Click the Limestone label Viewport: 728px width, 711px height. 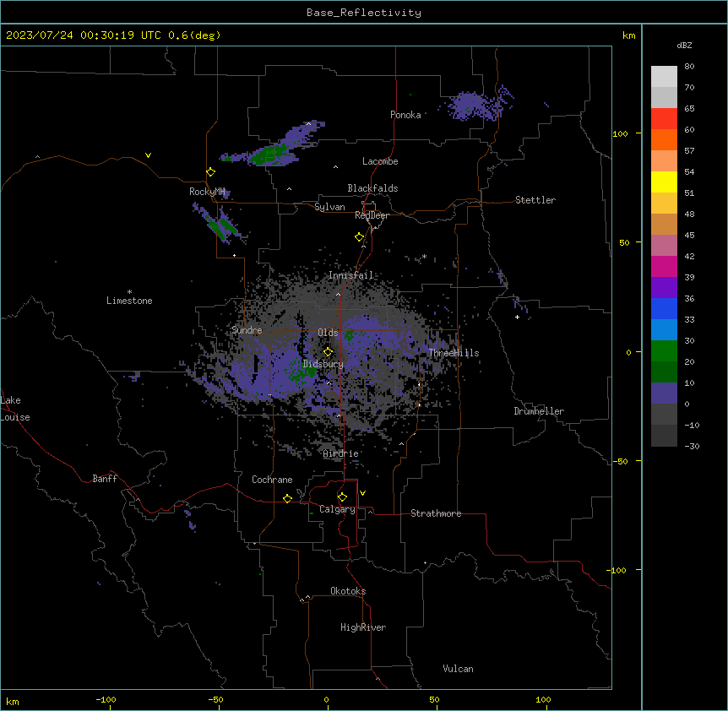[129, 301]
